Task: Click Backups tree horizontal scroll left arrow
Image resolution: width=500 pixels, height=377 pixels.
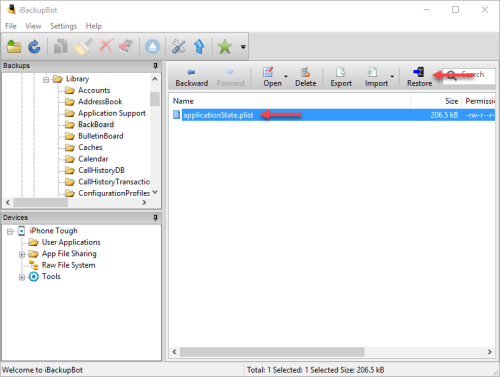Action: pyautogui.click(x=8, y=202)
